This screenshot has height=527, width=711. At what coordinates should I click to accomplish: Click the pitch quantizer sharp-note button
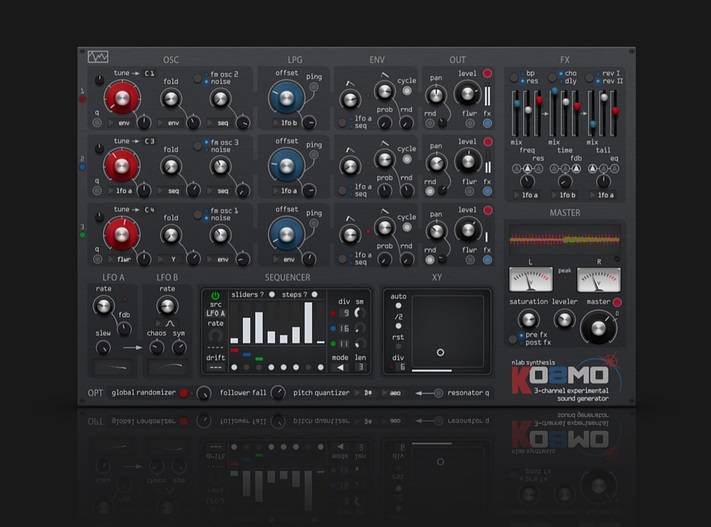tap(368, 393)
